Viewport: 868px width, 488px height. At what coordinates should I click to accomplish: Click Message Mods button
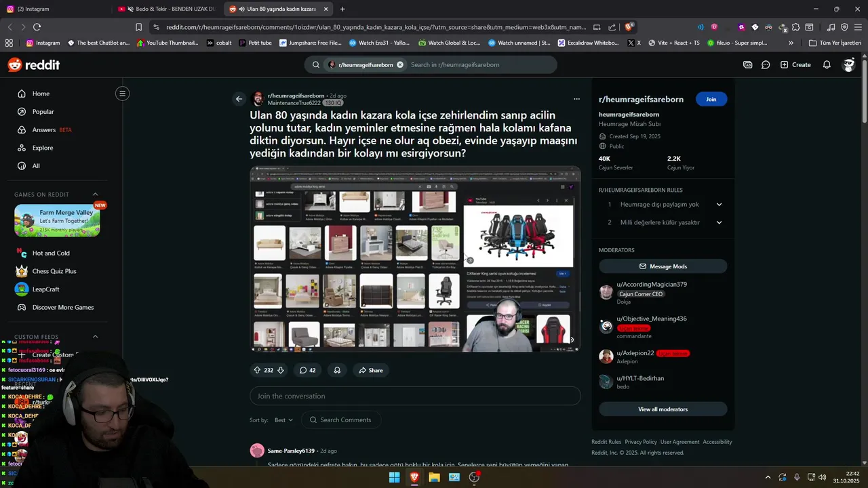click(x=663, y=266)
